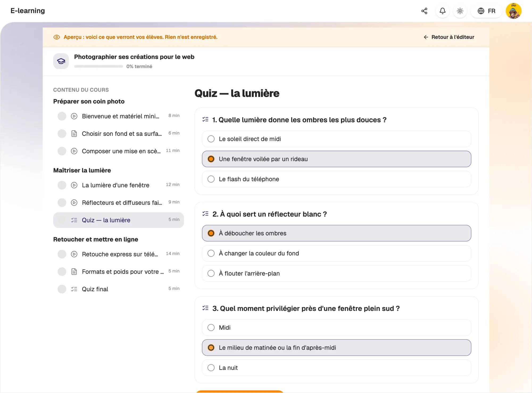Click the preview eye icon in banner

[x=57, y=37]
